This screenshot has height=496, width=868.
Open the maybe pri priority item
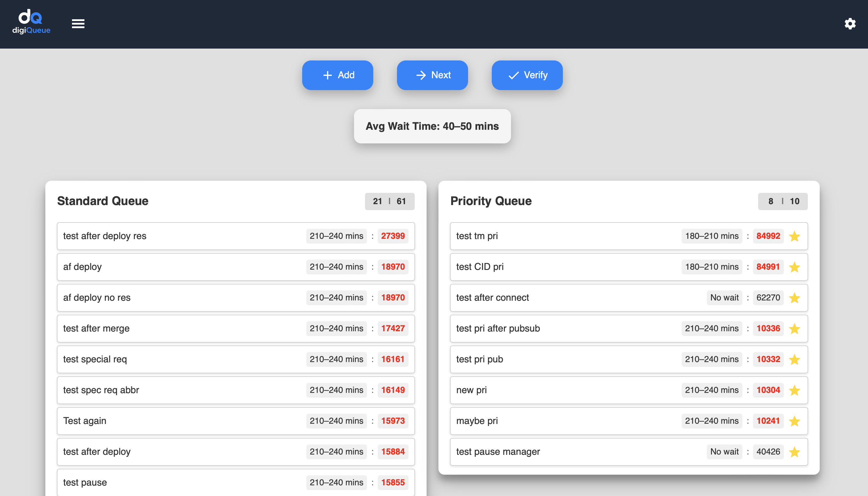coord(545,421)
